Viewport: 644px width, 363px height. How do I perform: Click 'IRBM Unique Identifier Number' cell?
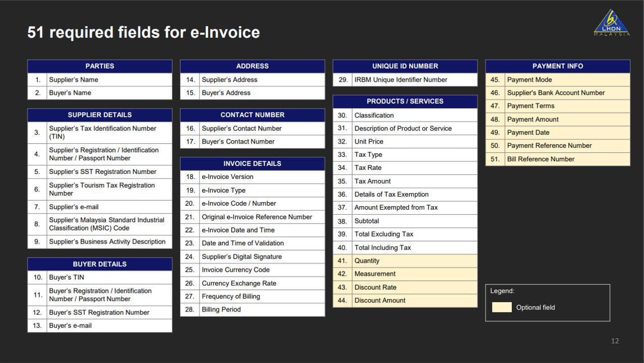415,80
